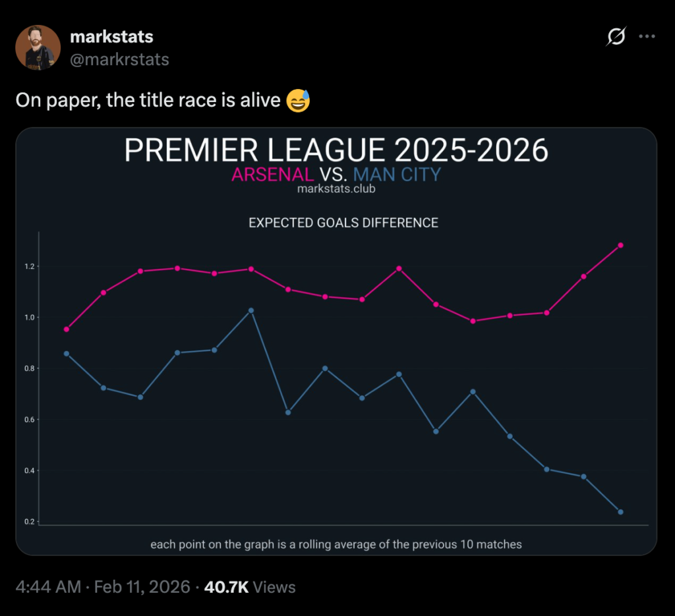675x616 pixels.
Task: Select Man City's peak data point above 1.0
Action: [251, 310]
